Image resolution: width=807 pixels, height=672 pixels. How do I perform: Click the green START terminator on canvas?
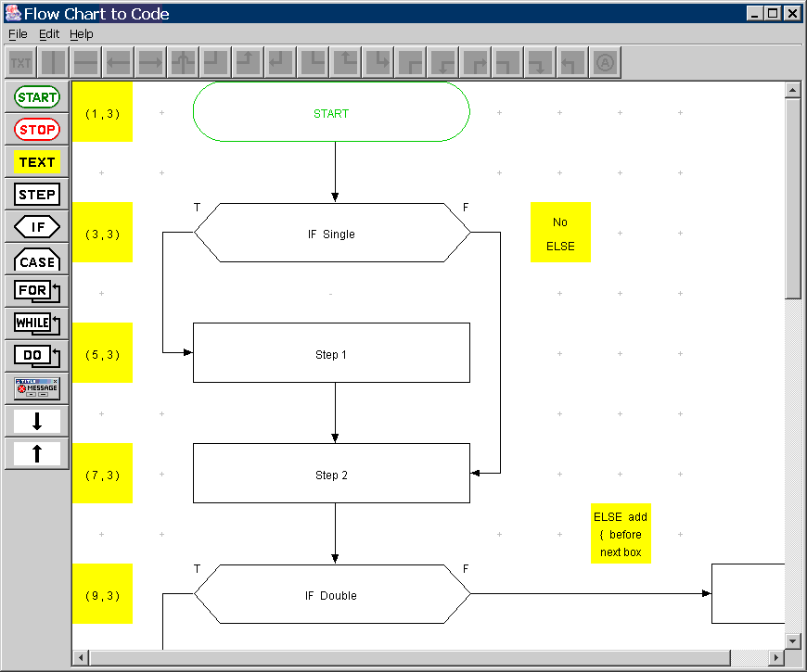point(331,112)
